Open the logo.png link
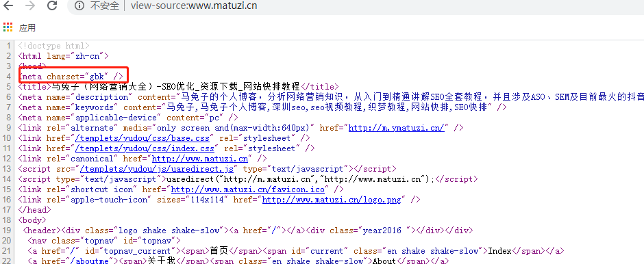 332,200
